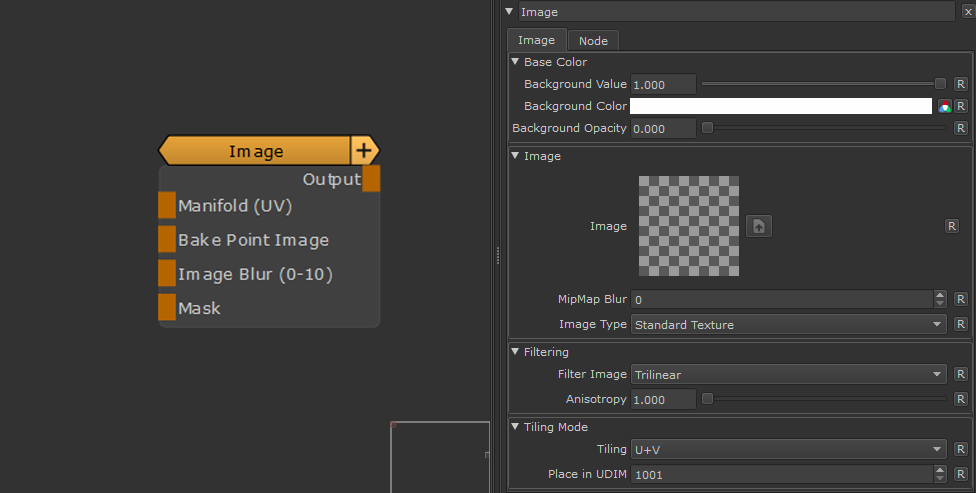The height and width of the screenshot is (493, 976).
Task: Click the Output port of the Image node
Action: (x=371, y=179)
